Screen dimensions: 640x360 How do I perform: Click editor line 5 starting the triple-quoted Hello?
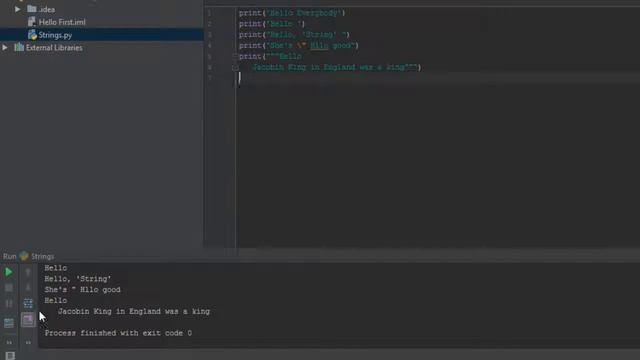point(270,56)
